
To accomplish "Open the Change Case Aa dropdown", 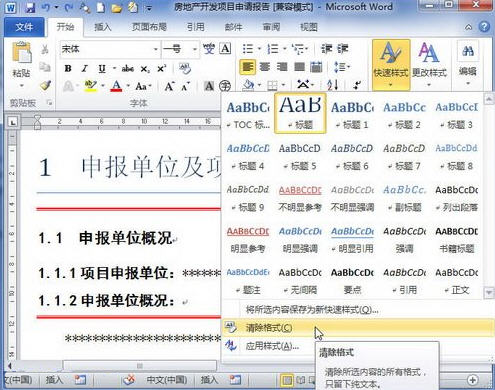I will click(x=143, y=86).
